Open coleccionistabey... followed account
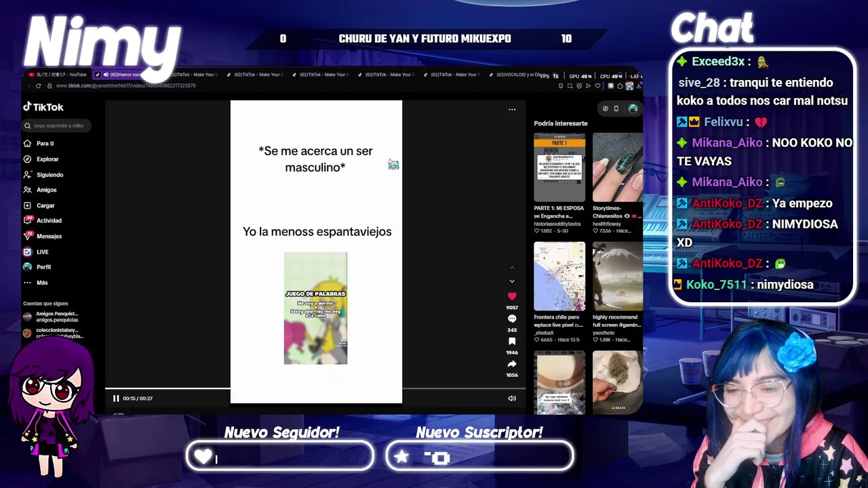This screenshot has height=488, width=868. point(53,333)
